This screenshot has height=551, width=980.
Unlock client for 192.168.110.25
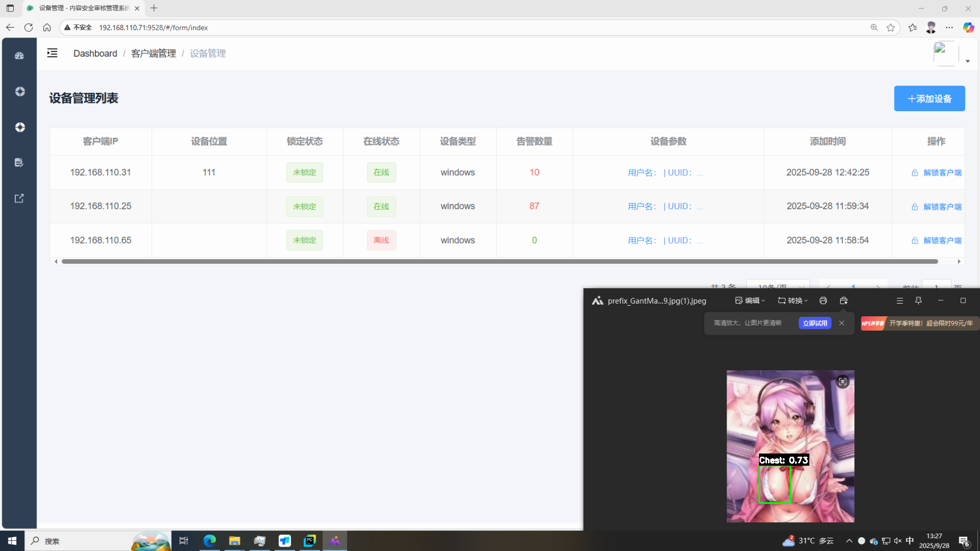coord(937,207)
